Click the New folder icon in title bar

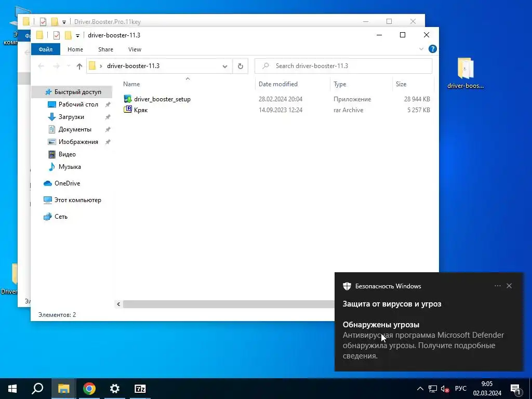click(68, 35)
